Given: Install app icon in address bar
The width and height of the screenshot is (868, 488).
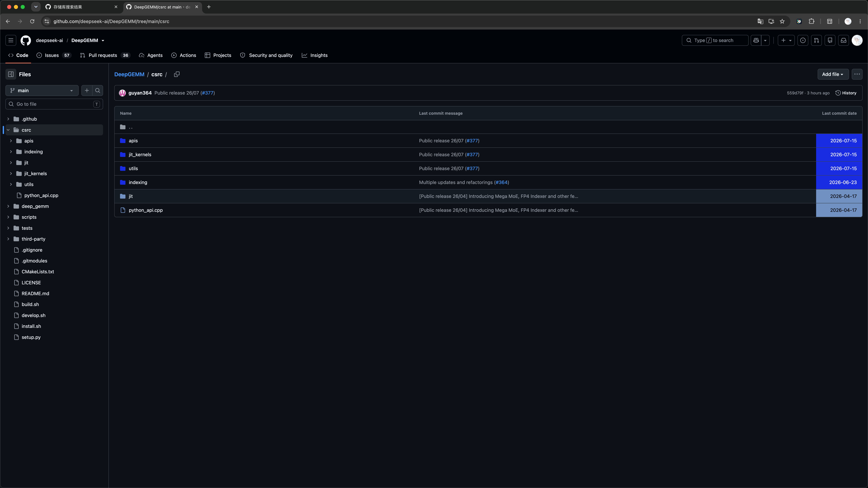Looking at the screenshot, I should (x=771, y=21).
